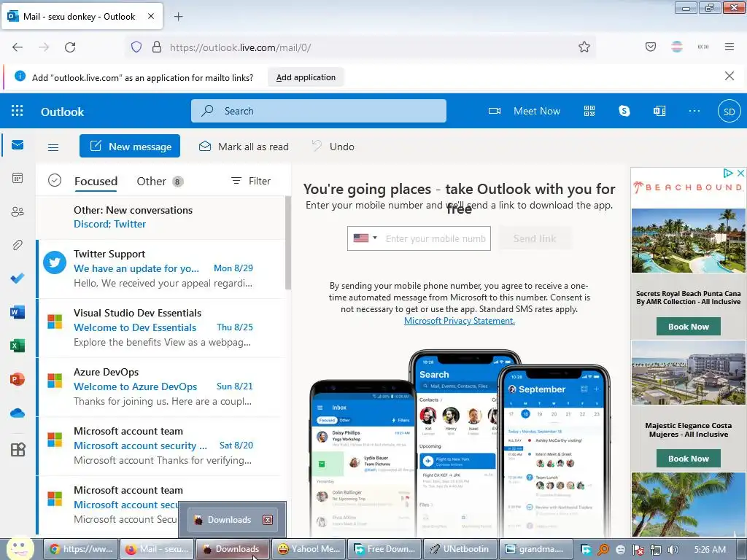Launch Word from the sidebar
Image resolution: width=747 pixels, height=560 pixels.
click(18, 312)
